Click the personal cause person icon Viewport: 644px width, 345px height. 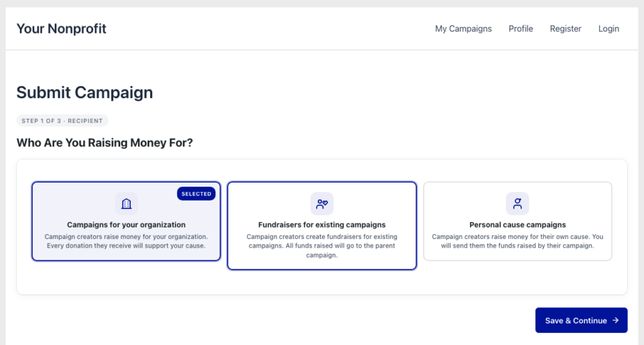tap(517, 204)
